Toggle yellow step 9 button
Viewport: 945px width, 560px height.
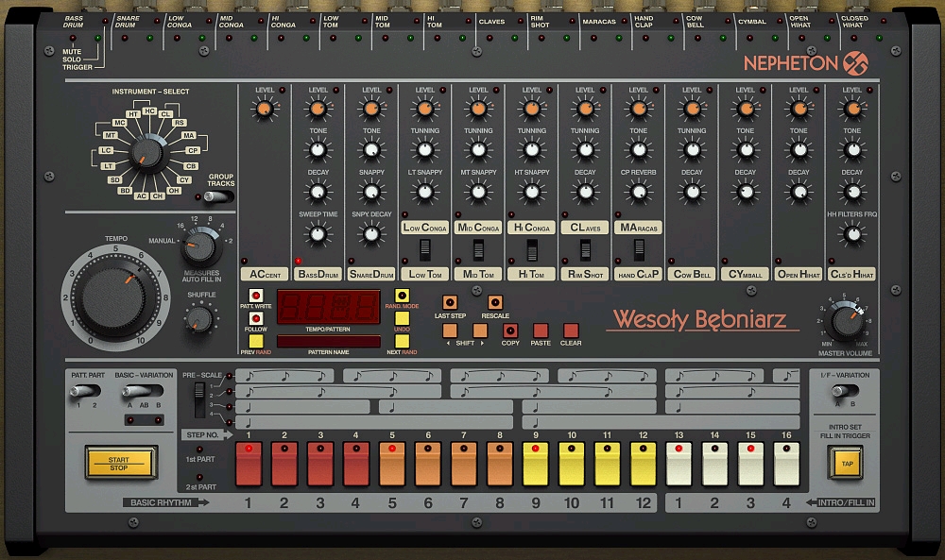tap(536, 464)
